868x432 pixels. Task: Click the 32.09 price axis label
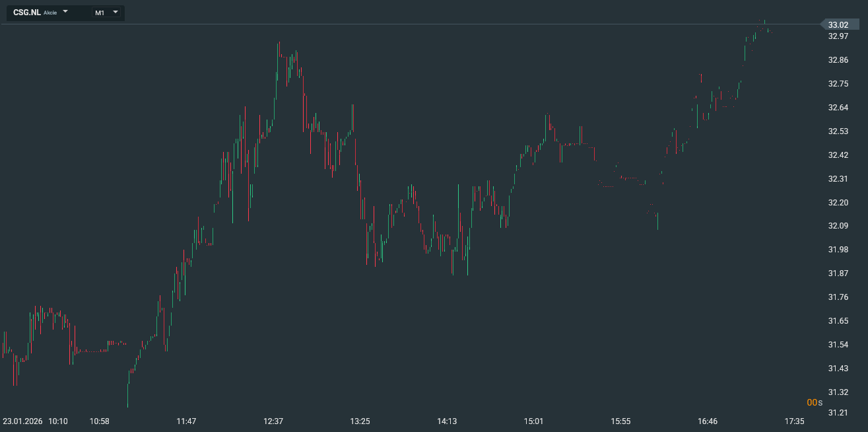coord(838,226)
